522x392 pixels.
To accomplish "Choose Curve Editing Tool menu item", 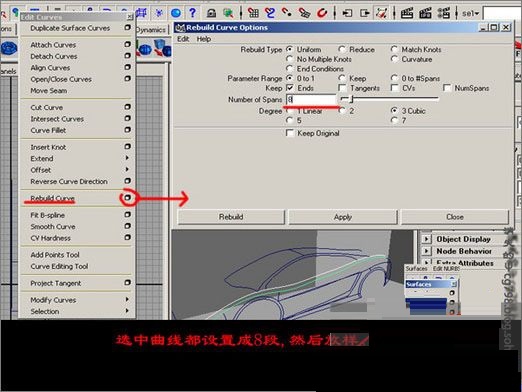I will [x=59, y=266].
